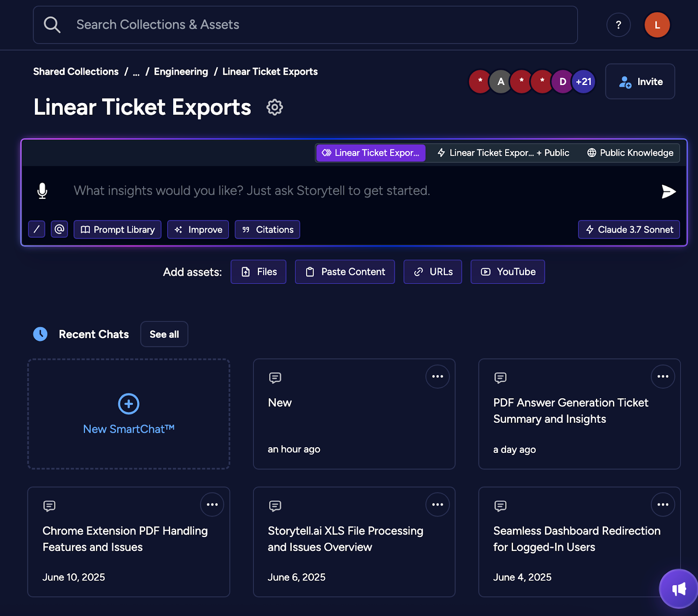Open Storytell.ai XLS File Processing chat
This screenshot has width=698, height=616.
tap(354, 542)
